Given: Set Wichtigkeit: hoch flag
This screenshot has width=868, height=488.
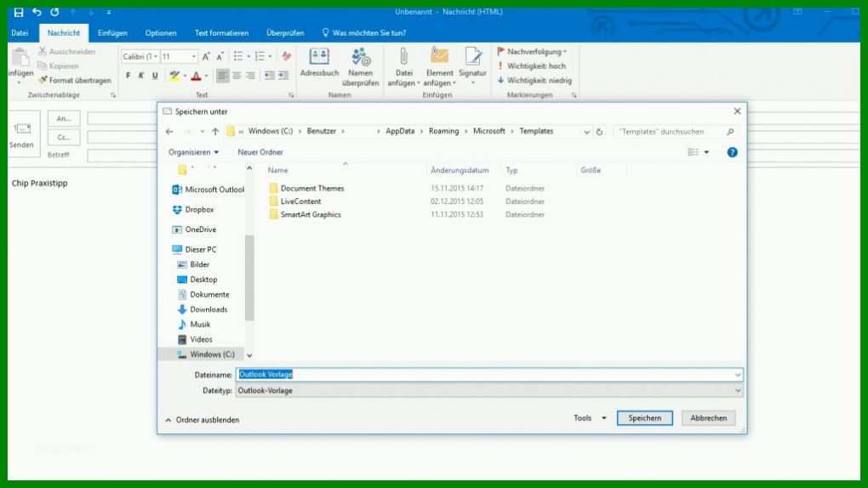Looking at the screenshot, I should (x=531, y=65).
